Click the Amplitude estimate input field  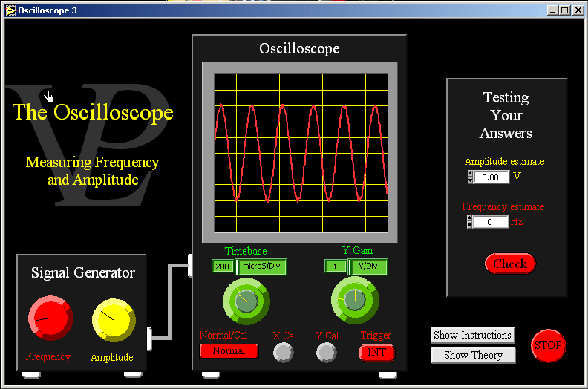pos(491,177)
